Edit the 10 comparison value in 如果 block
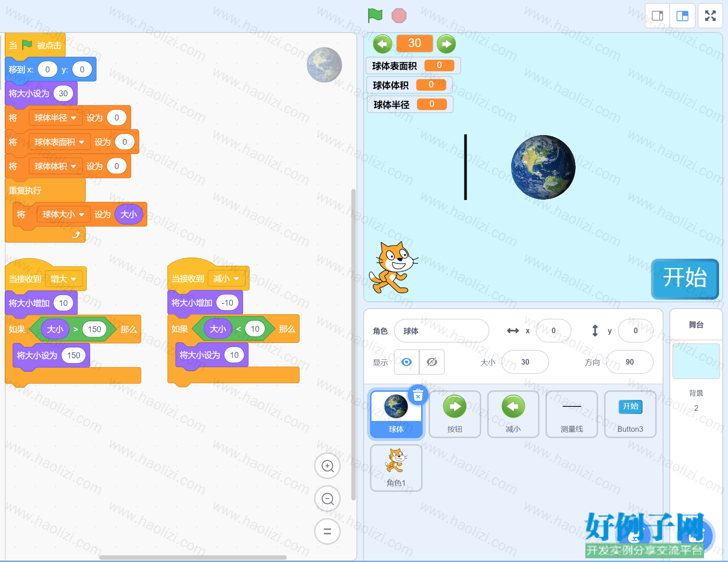This screenshot has height=562, width=728. pos(255,329)
